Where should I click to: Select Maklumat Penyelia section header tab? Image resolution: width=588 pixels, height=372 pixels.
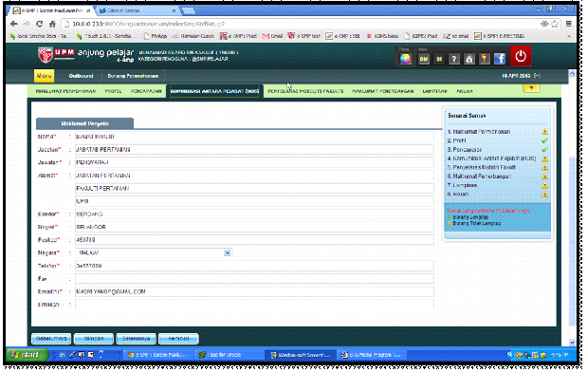coord(84,123)
